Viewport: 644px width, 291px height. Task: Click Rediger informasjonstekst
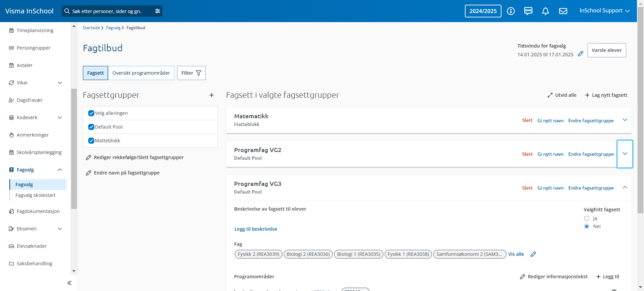554,277
